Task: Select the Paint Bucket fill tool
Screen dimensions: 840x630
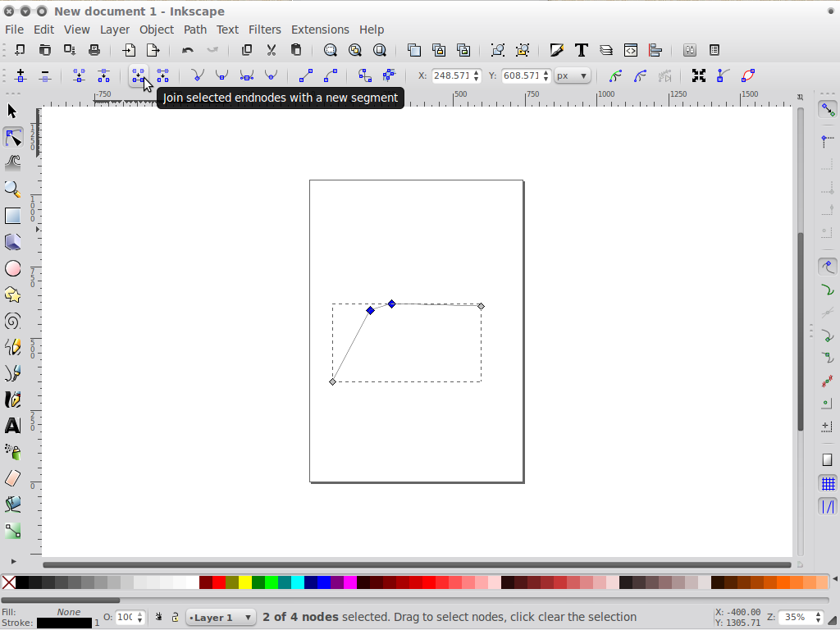Action: 13,504
